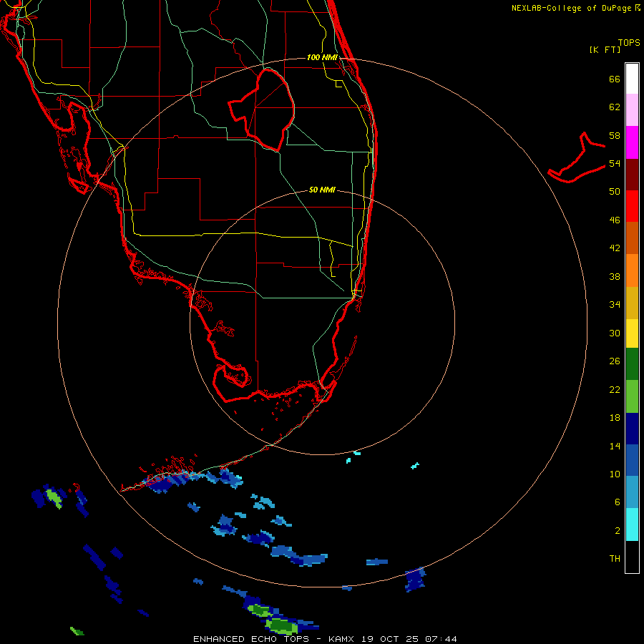Click the light green 26 kft swatch
644x644 pixels.
[x=632, y=396]
